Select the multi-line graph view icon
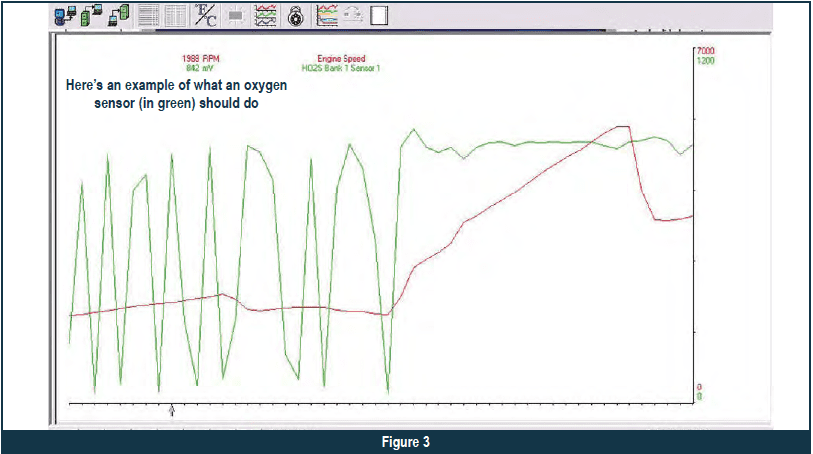Viewport: 813px width, 454px height. point(265,14)
